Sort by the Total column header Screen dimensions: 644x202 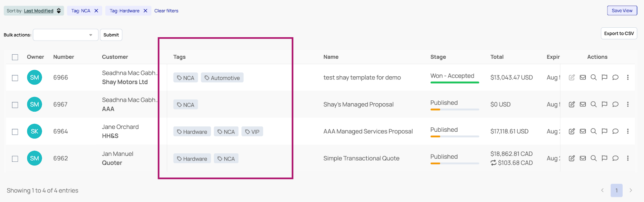(497, 57)
